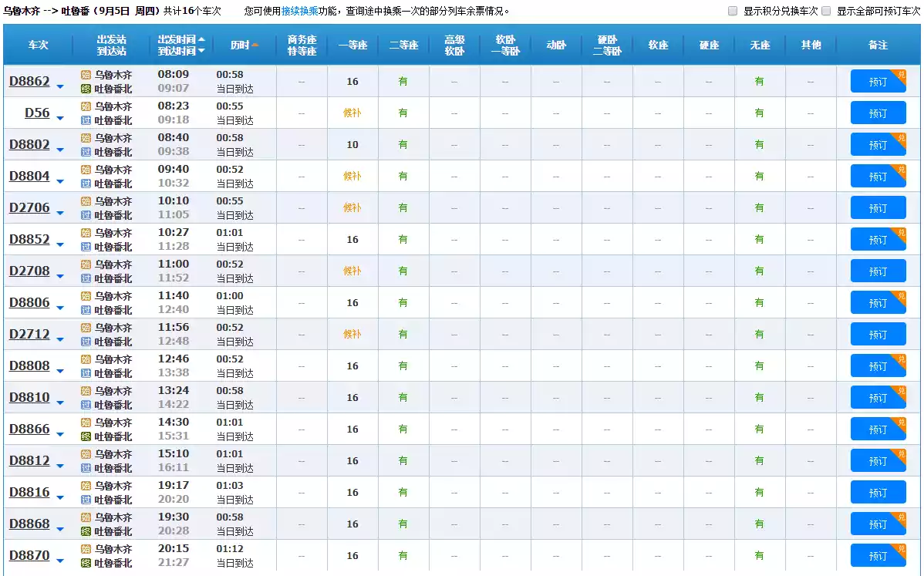Click the ascending arrow beside 出发时间
Viewport: 924px width, 576px height.
pyautogui.click(x=201, y=39)
